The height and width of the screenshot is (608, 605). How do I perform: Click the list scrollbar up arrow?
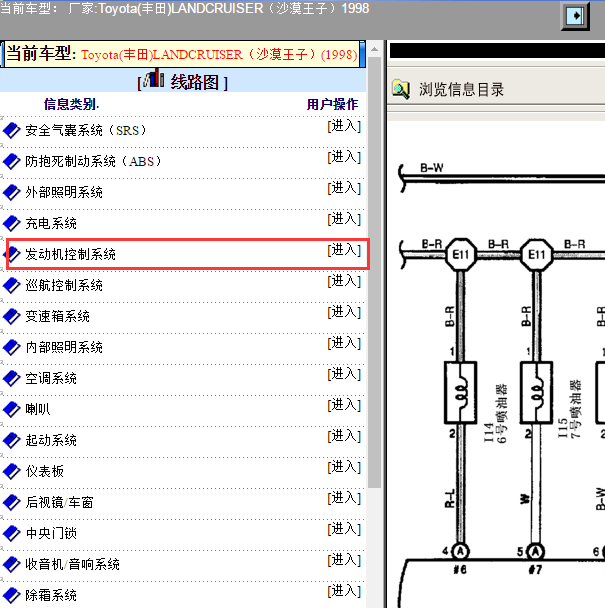375,49
